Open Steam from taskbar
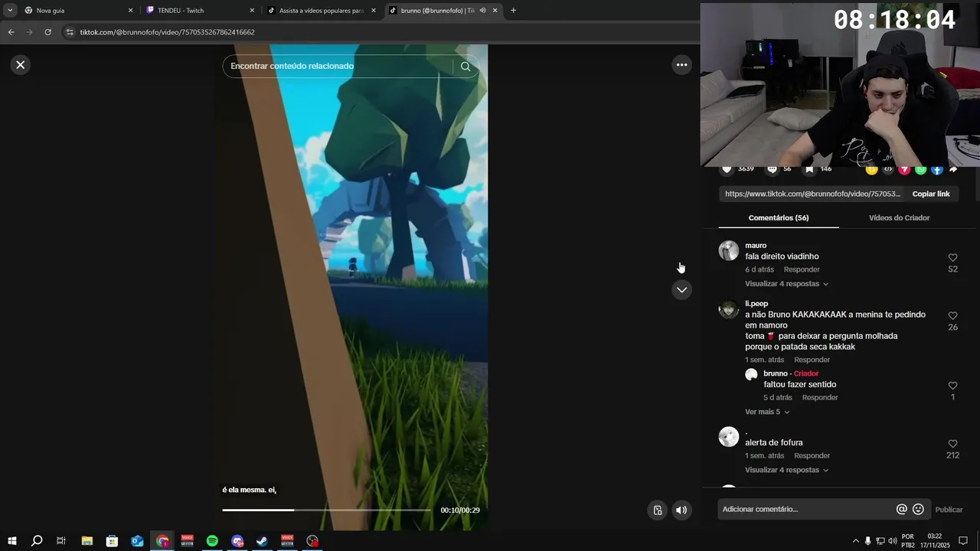Image resolution: width=980 pixels, height=551 pixels. [262, 541]
